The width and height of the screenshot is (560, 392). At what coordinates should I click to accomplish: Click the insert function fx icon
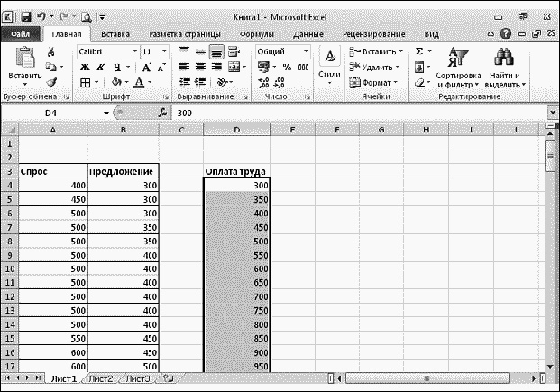(x=162, y=113)
